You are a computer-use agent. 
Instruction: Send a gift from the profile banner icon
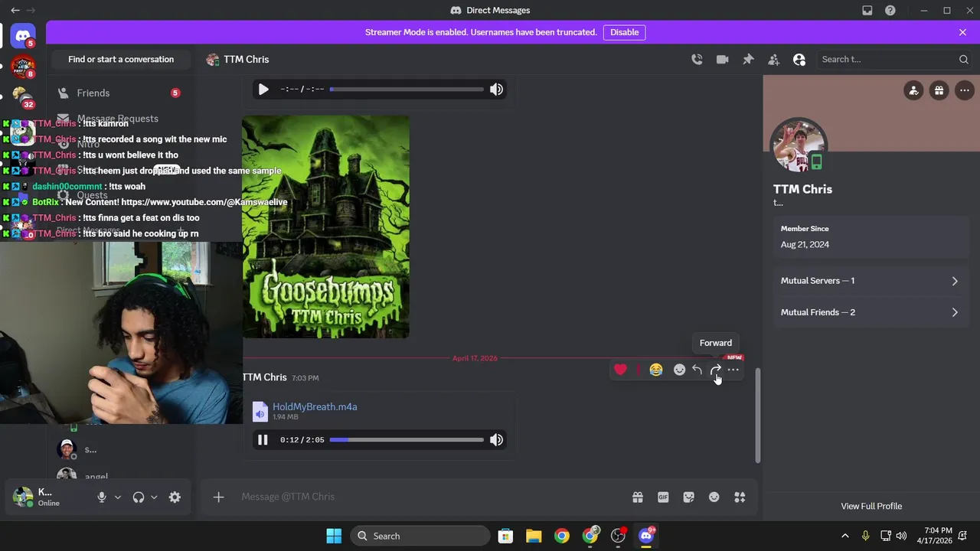[x=939, y=90]
